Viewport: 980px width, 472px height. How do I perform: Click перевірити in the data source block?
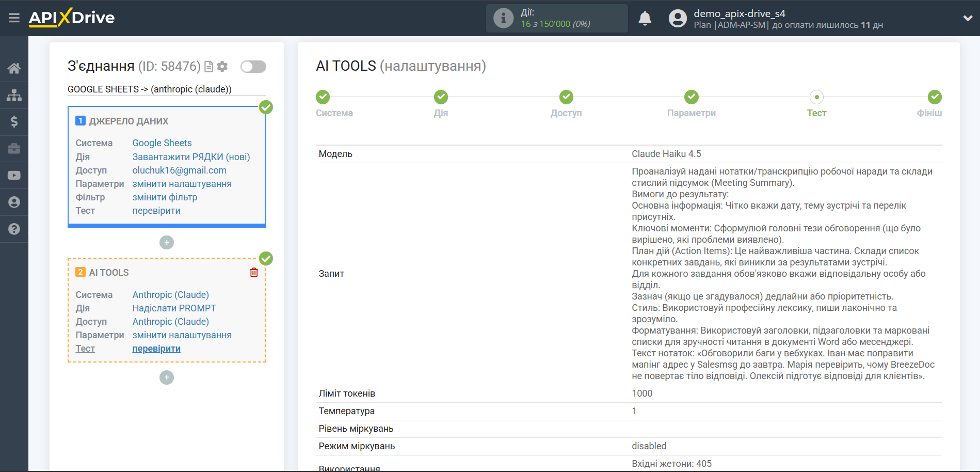(156, 210)
